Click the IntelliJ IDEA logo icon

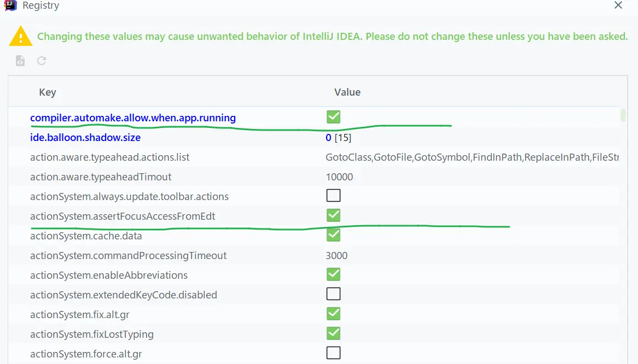pos(10,5)
